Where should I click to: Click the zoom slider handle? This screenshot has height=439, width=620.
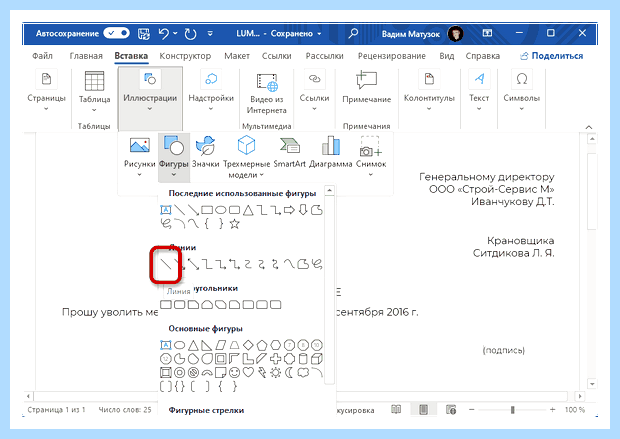click(x=512, y=409)
